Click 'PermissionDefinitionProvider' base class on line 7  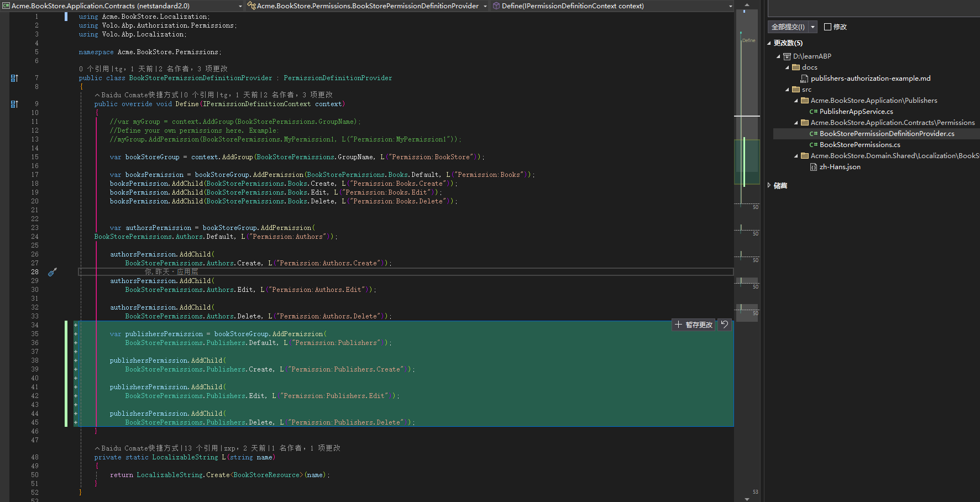click(x=338, y=78)
